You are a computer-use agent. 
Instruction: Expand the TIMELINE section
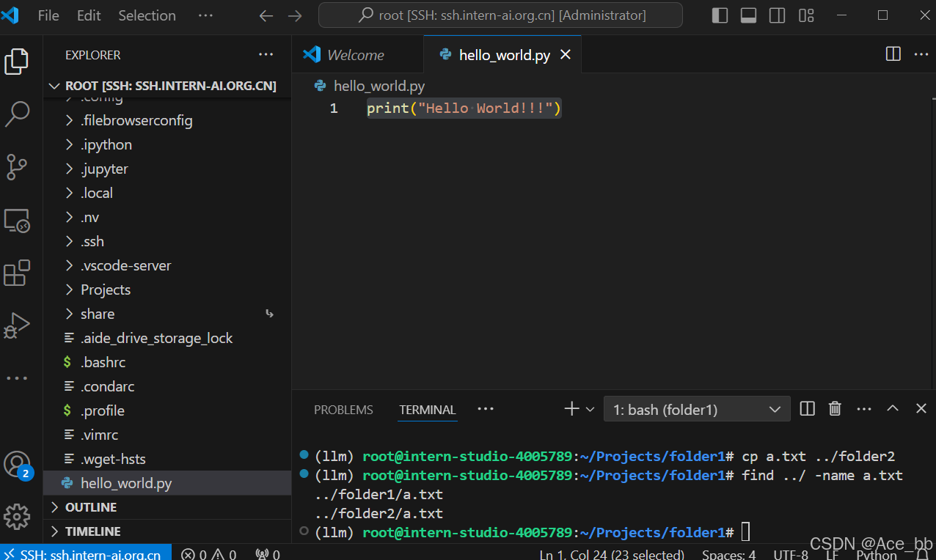coord(167,531)
